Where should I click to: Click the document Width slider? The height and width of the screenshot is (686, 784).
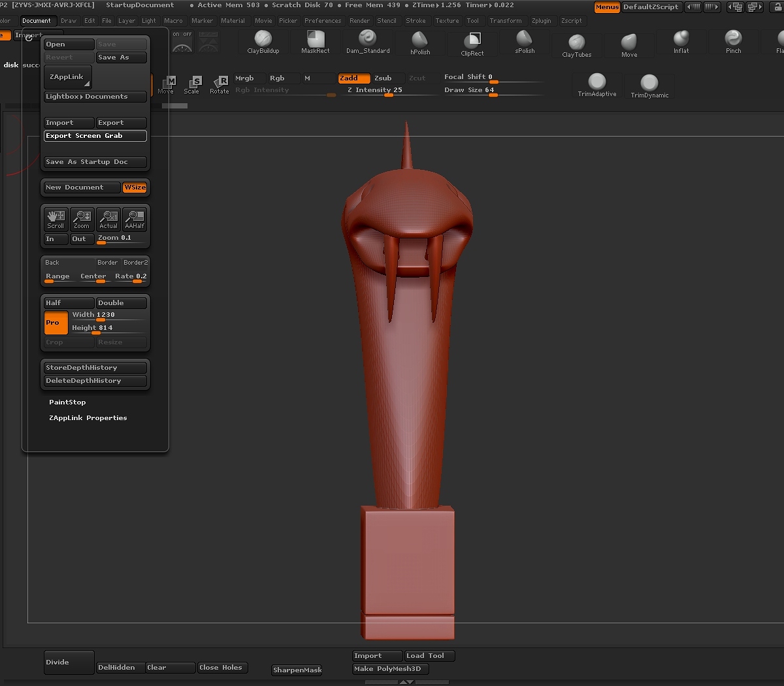pyautogui.click(x=108, y=315)
